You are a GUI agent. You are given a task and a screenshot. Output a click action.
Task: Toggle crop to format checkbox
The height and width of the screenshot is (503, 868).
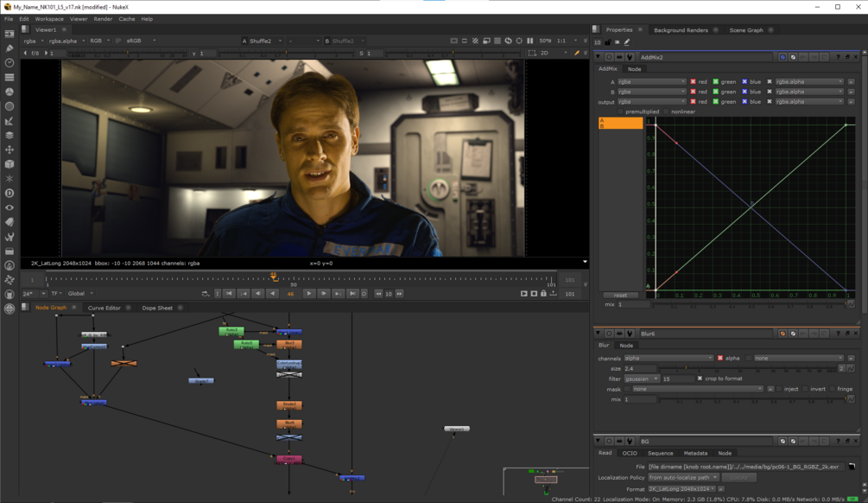700,379
